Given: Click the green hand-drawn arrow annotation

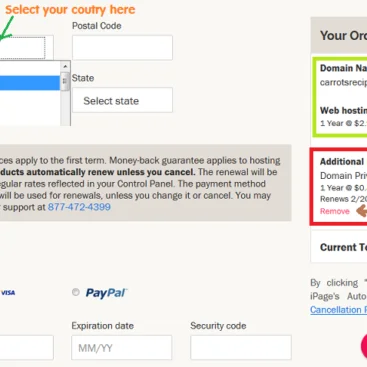Looking at the screenshot, I should click(x=7, y=28).
